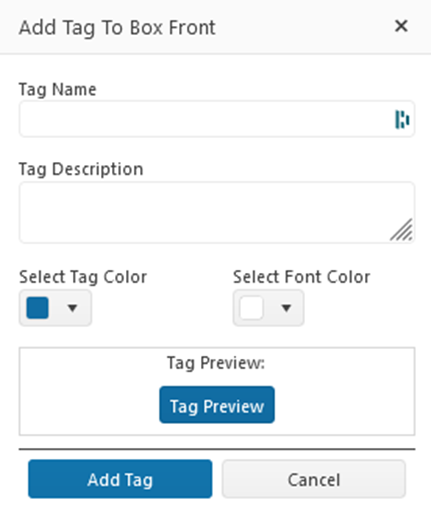This screenshot has width=431, height=525.
Task: Expand the Select Tag Color dropdown arrow
Action: [72, 308]
